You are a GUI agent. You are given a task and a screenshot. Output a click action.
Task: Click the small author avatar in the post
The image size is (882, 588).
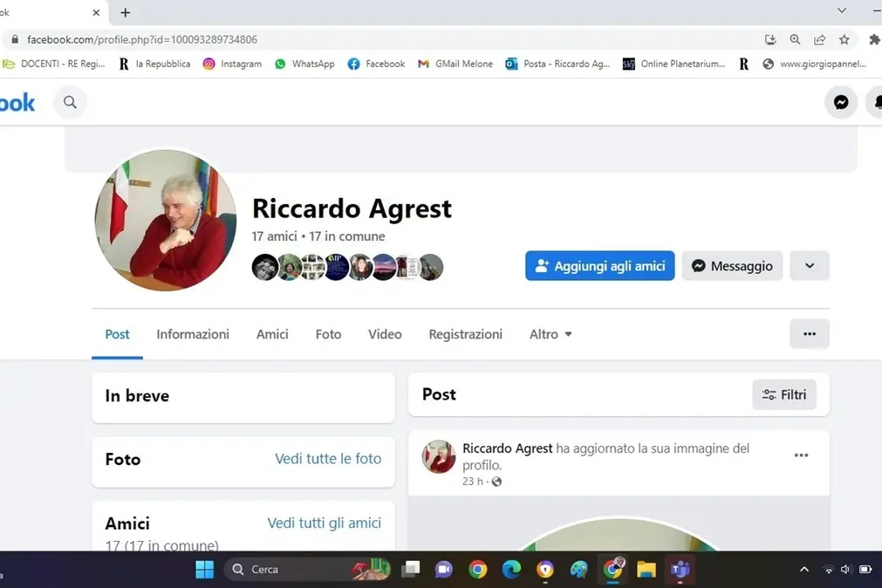pos(438,456)
